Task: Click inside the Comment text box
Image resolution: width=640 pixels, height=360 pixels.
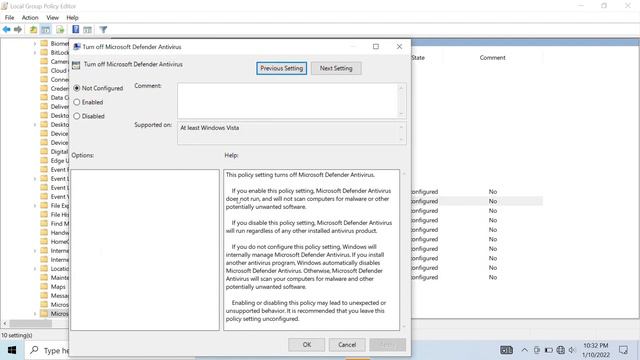Action: pyautogui.click(x=288, y=100)
